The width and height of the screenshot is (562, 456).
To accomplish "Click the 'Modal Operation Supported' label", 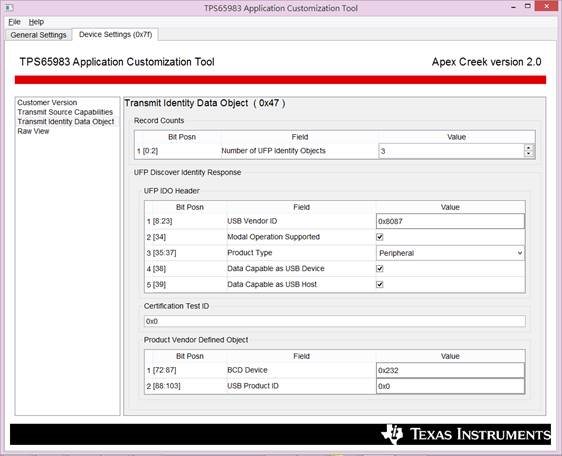I will pyautogui.click(x=273, y=237).
